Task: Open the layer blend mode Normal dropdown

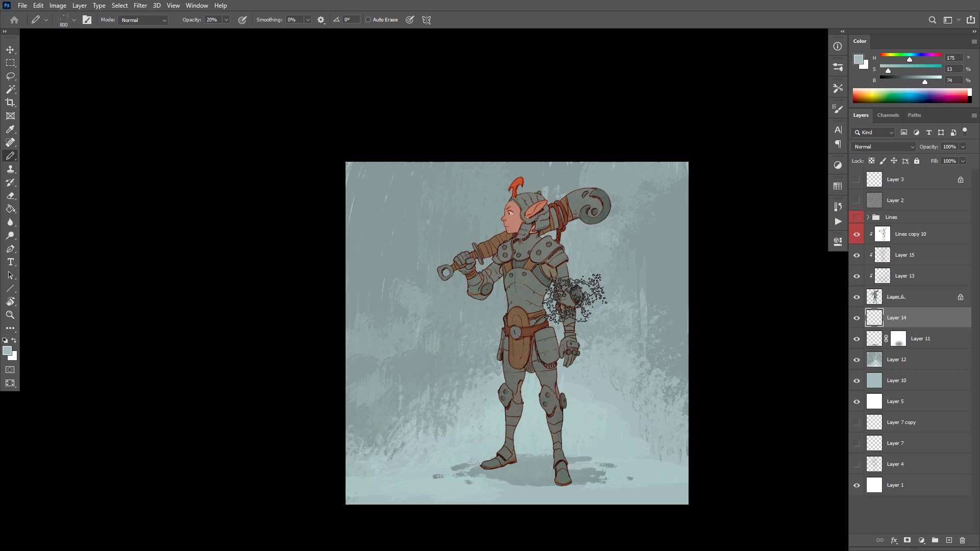Action: (x=884, y=147)
